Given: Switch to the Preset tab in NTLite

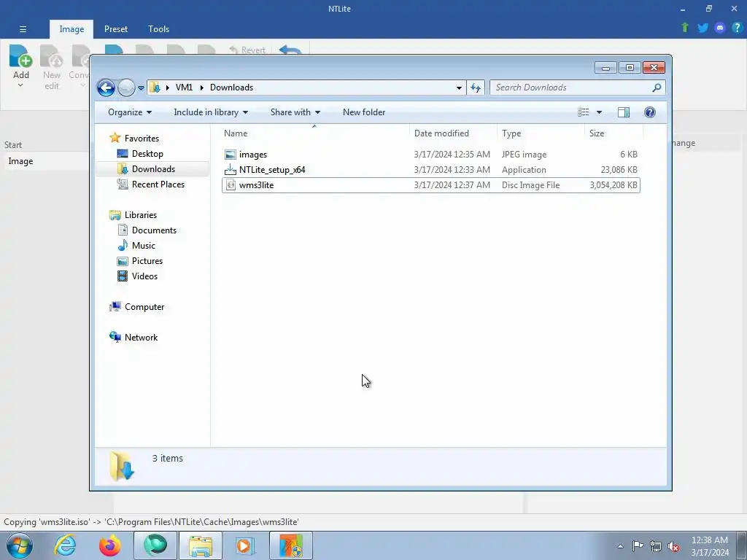Looking at the screenshot, I should coord(116,29).
